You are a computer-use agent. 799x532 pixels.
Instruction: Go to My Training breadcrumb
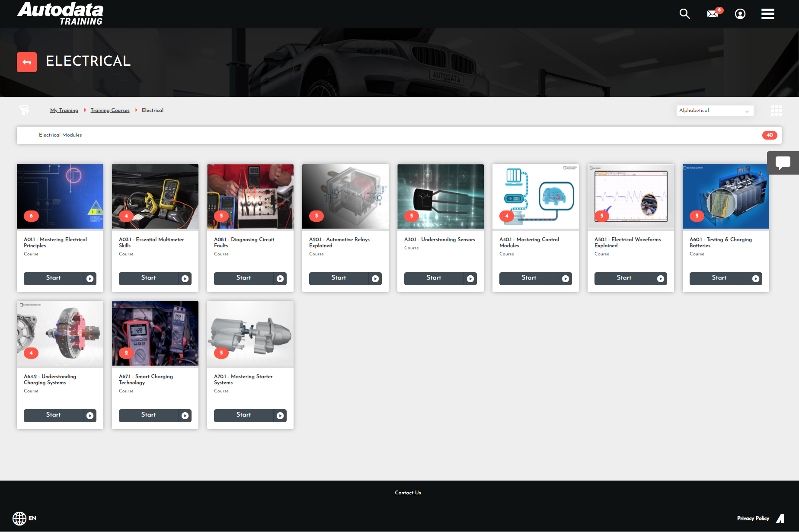click(64, 110)
